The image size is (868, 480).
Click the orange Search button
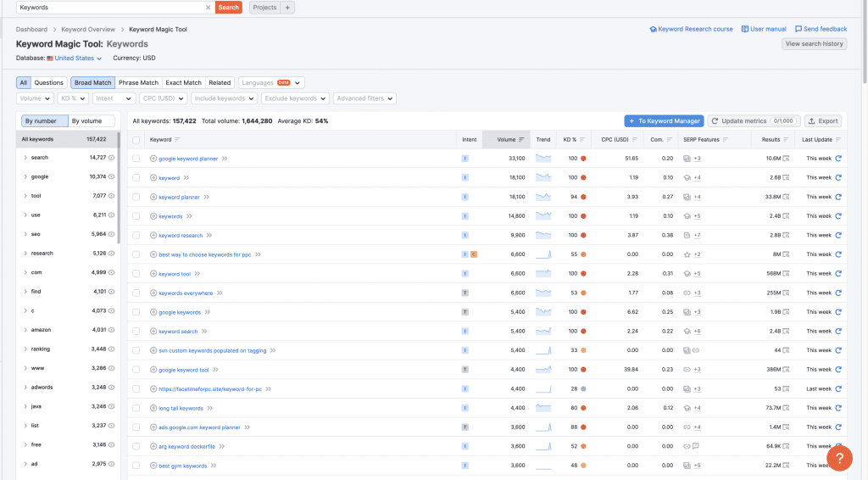pyautogui.click(x=229, y=7)
